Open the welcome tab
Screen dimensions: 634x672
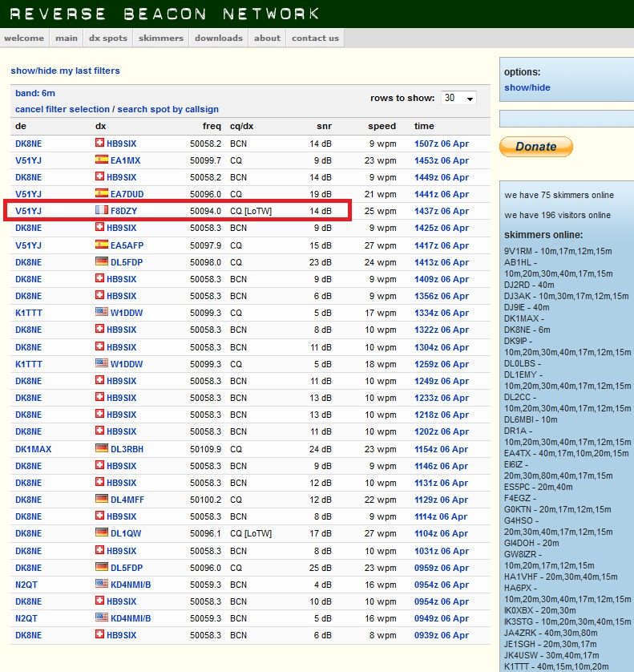click(24, 38)
